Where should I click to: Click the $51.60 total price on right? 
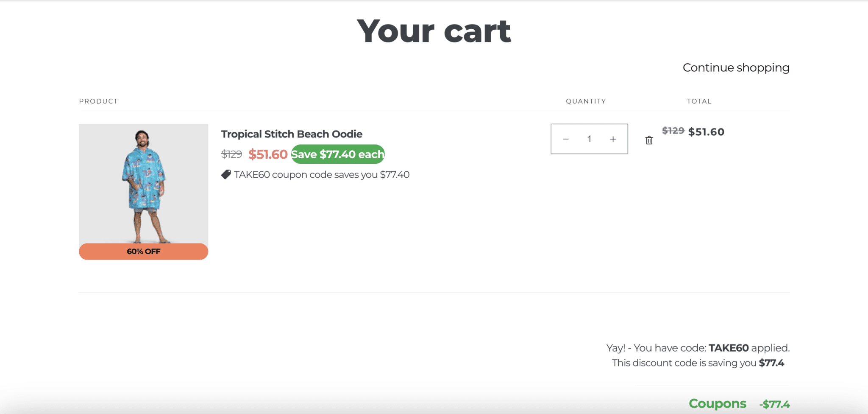tap(706, 131)
